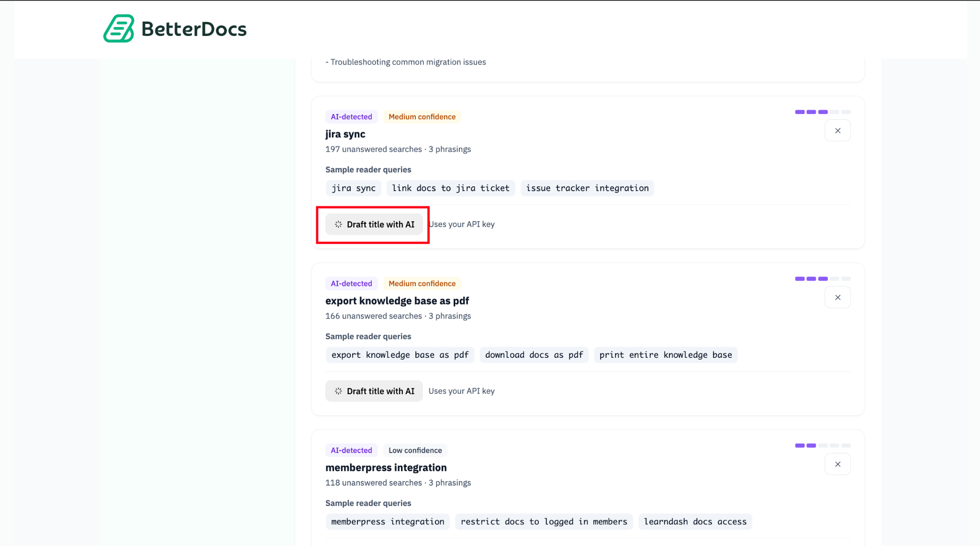Click the memberpress integration card heading

point(386,467)
